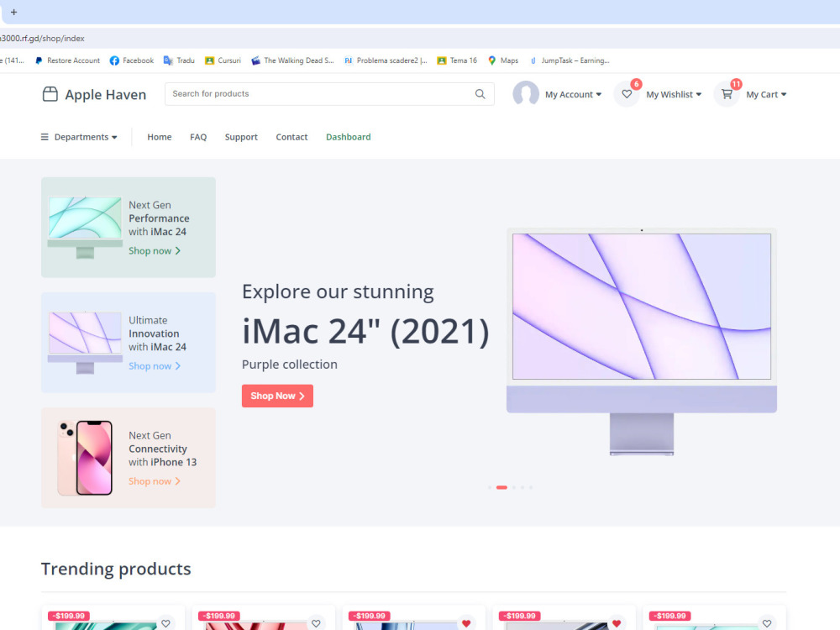Click the Apple Haven laptop logo
This screenshot has width=840, height=630.
50,94
